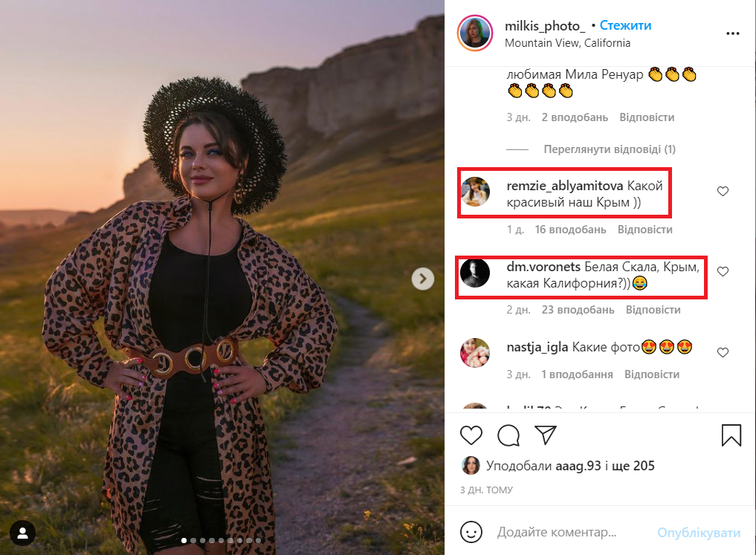This screenshot has width=756, height=555.
Task: Reply to dm.voronets' comment via Відповісти
Action: pyautogui.click(x=653, y=309)
